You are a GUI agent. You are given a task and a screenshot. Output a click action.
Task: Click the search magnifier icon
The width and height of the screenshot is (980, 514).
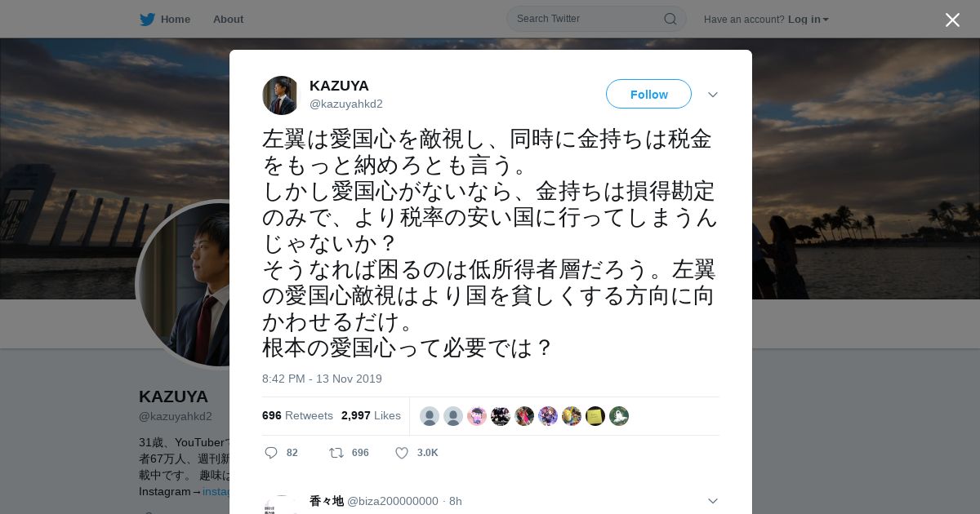click(x=670, y=19)
